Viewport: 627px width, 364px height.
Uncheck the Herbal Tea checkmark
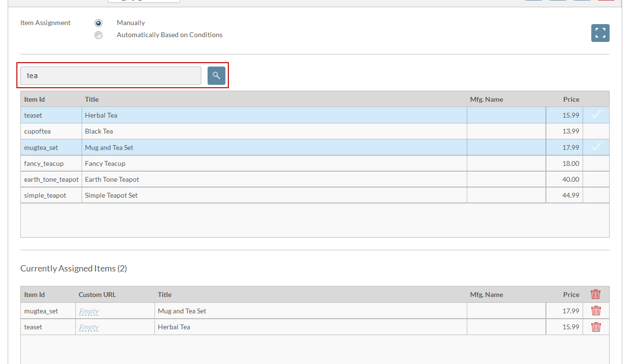(596, 115)
